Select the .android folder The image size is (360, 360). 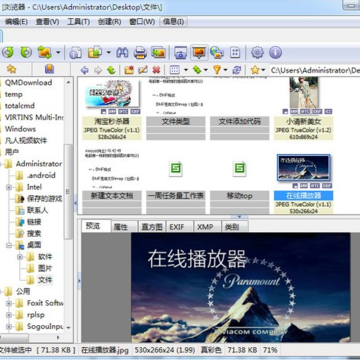click(x=41, y=175)
